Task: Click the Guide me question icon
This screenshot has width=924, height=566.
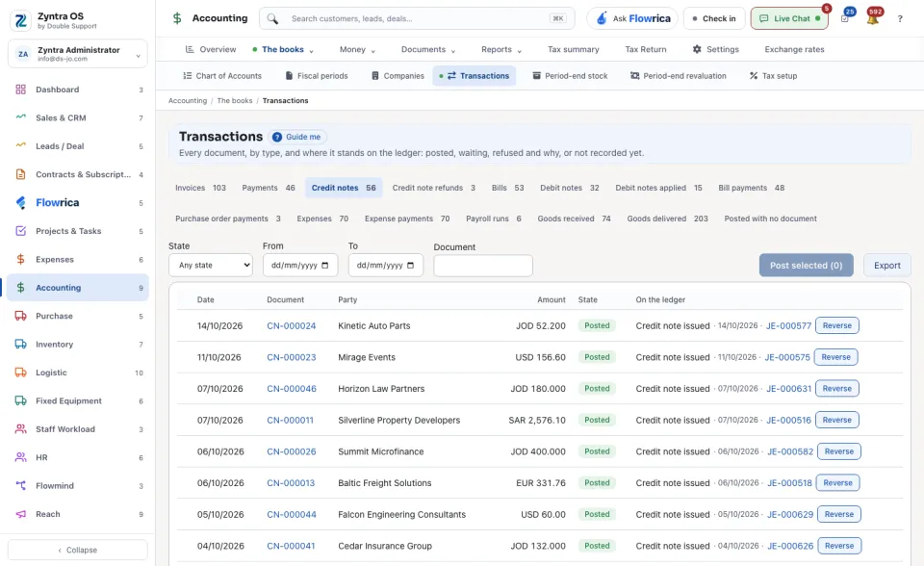Action: (277, 137)
